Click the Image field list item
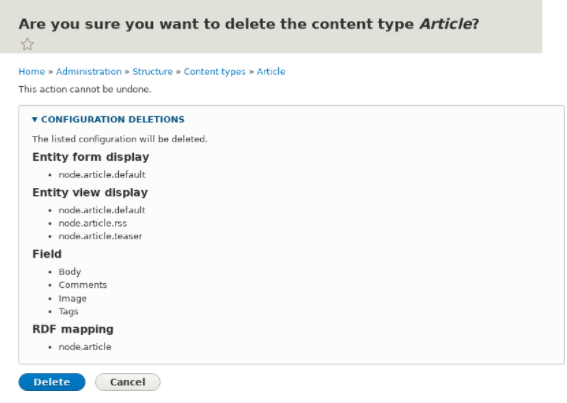This screenshot has height=403, width=567. pos(73,298)
